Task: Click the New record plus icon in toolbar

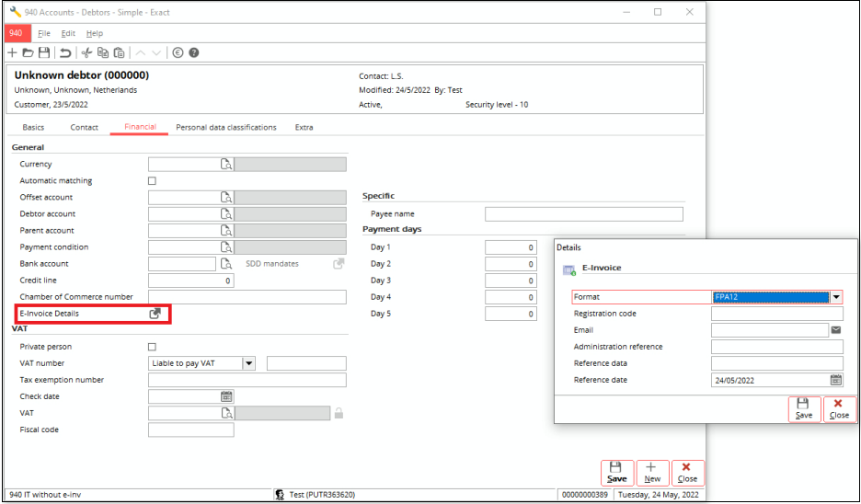Action: click(x=12, y=53)
